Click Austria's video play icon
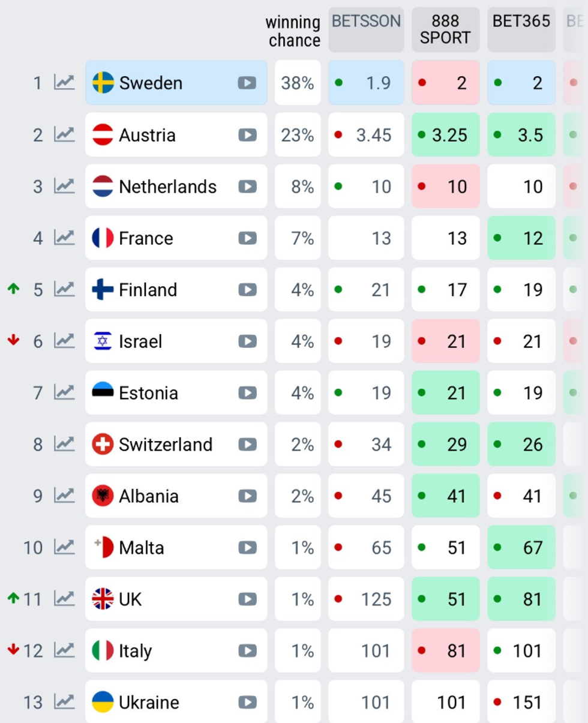The width and height of the screenshot is (588, 723). click(247, 135)
